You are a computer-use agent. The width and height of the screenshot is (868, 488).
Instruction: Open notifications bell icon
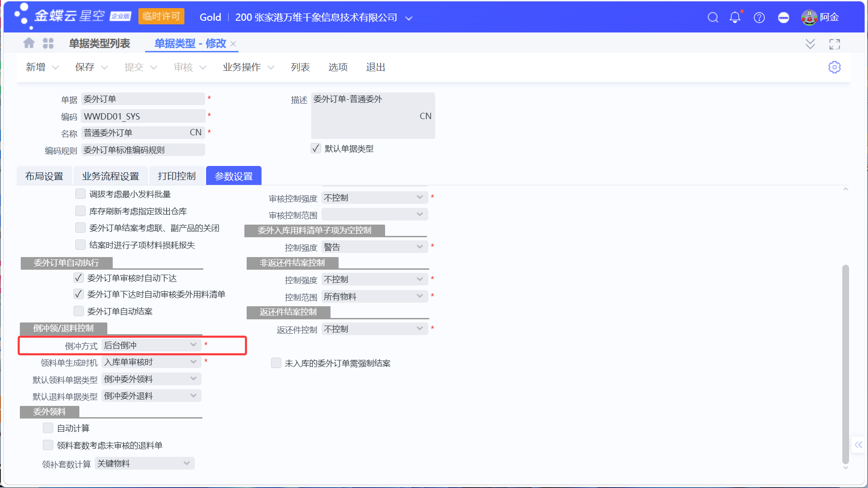pos(735,18)
